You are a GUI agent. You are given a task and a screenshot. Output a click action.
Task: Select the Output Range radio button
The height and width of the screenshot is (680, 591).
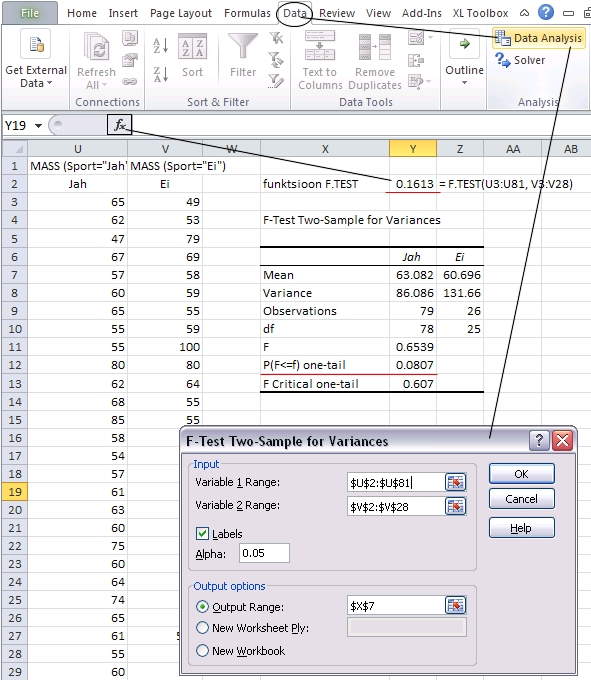(x=202, y=606)
